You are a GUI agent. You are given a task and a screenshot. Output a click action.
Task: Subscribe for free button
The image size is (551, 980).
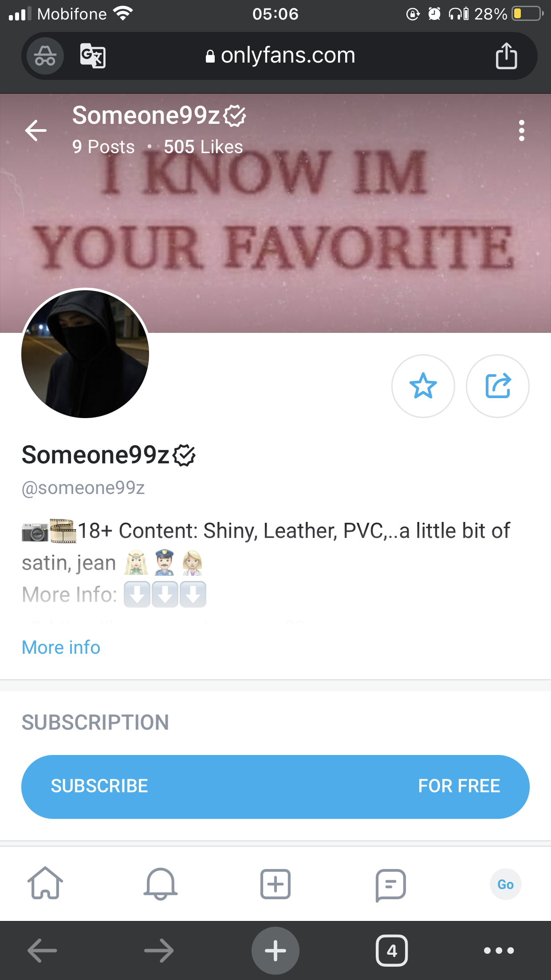275,787
